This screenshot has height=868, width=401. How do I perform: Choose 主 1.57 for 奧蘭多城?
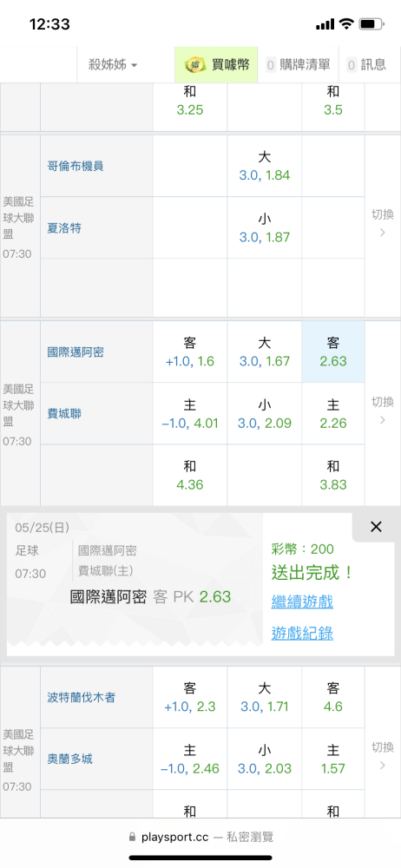(333, 759)
